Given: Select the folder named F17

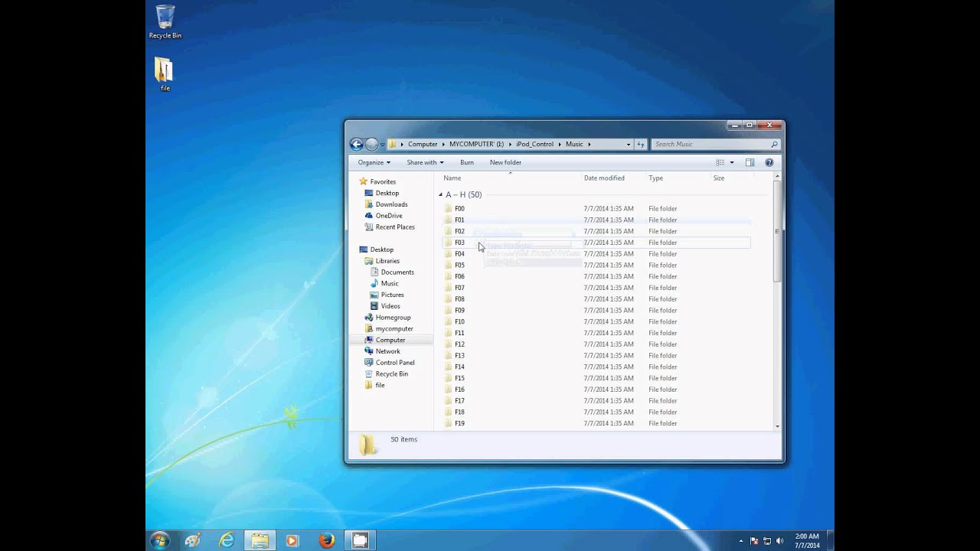Looking at the screenshot, I should (x=459, y=401).
